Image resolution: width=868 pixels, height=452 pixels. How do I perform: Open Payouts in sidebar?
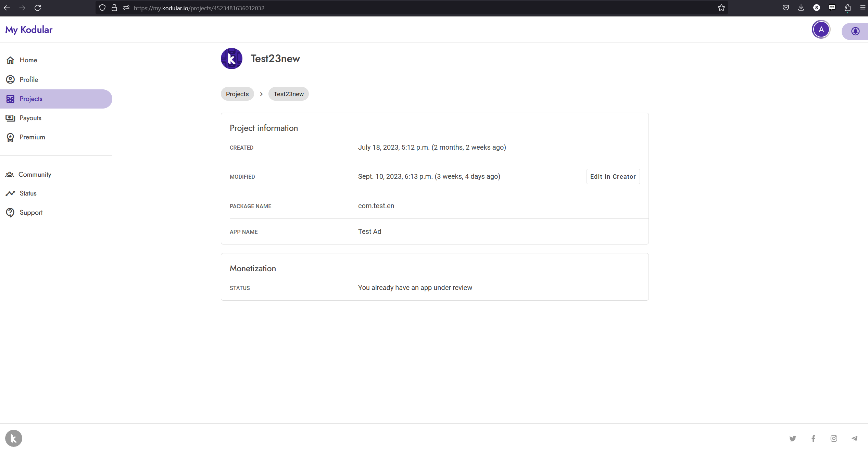click(56, 118)
